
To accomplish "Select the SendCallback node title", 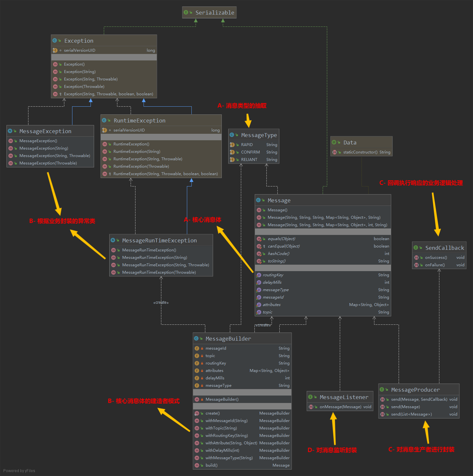I will click(x=445, y=248).
